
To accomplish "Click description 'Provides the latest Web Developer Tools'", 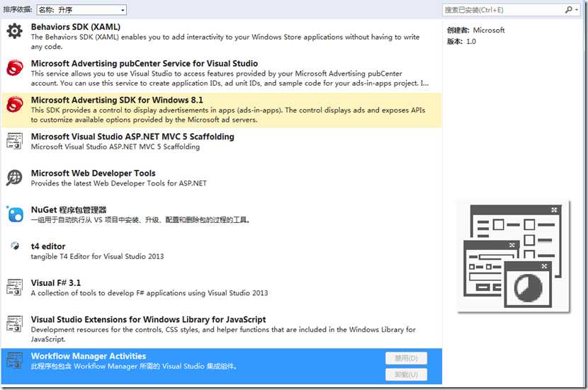I will (x=118, y=183).
